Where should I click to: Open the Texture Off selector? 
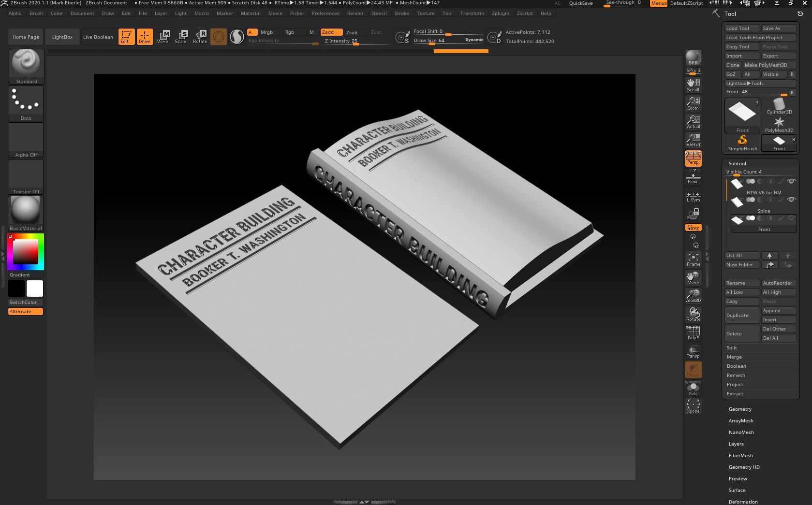(26, 177)
